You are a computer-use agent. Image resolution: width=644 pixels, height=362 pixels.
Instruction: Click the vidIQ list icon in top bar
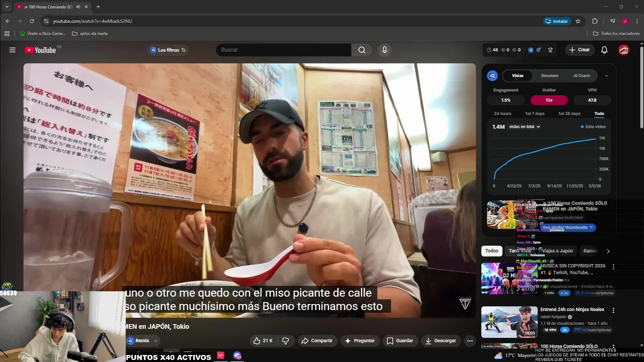click(539, 50)
